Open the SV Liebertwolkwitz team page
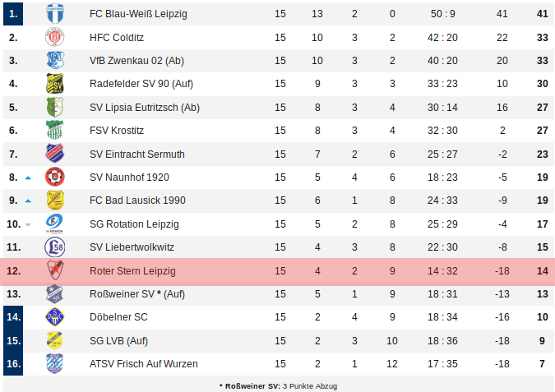The height and width of the screenshot is (392, 555). (x=132, y=247)
